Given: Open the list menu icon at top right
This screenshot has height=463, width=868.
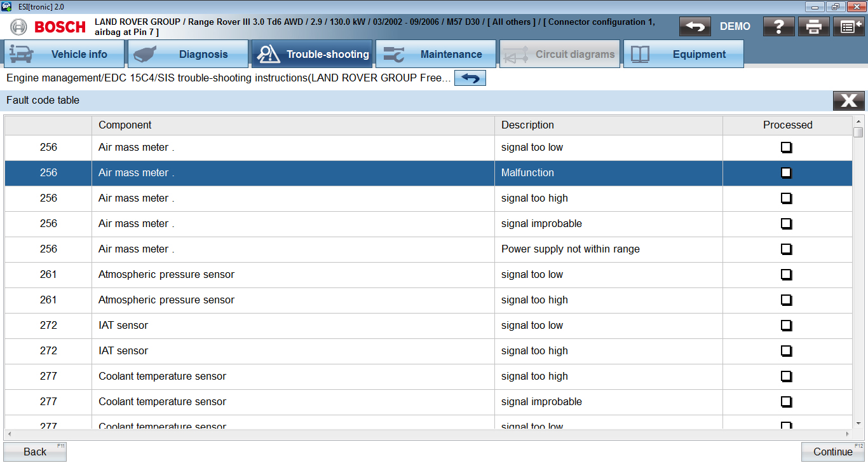Looking at the screenshot, I should [848, 27].
